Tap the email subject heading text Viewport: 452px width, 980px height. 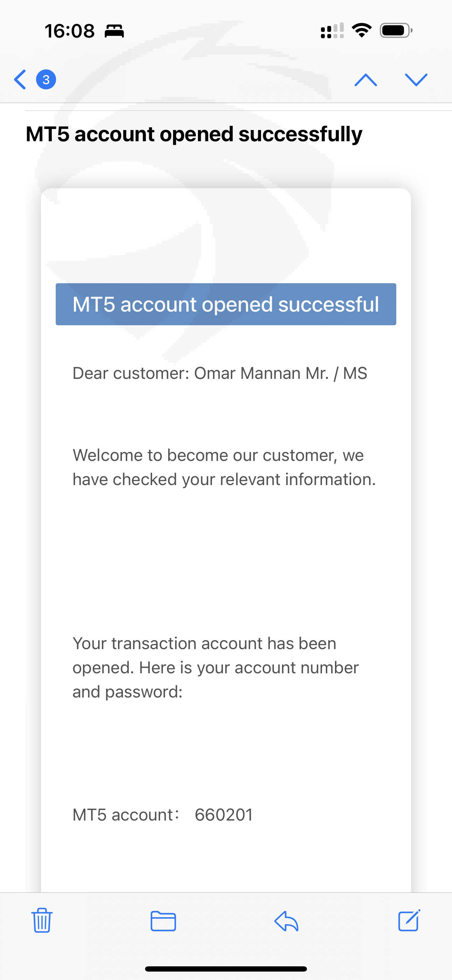point(194,134)
